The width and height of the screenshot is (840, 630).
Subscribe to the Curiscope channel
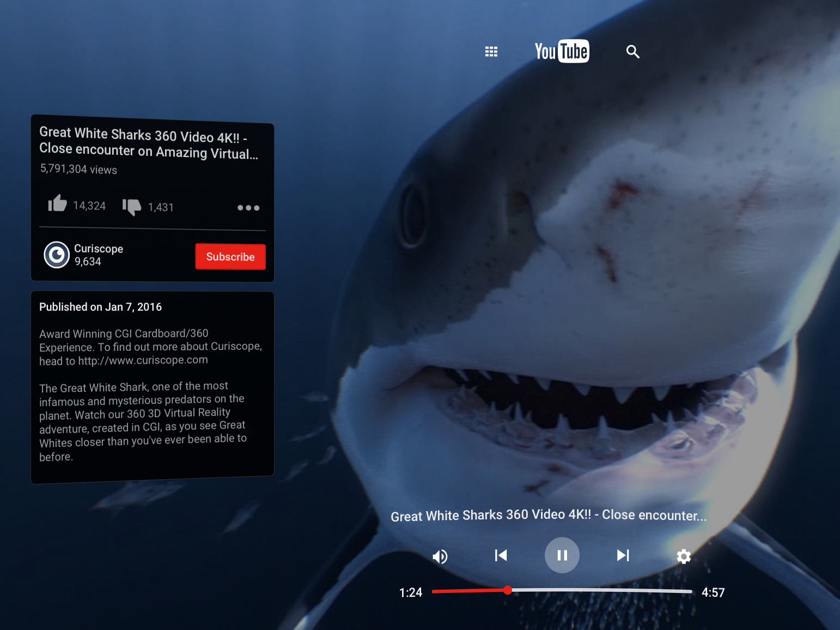[x=230, y=257]
